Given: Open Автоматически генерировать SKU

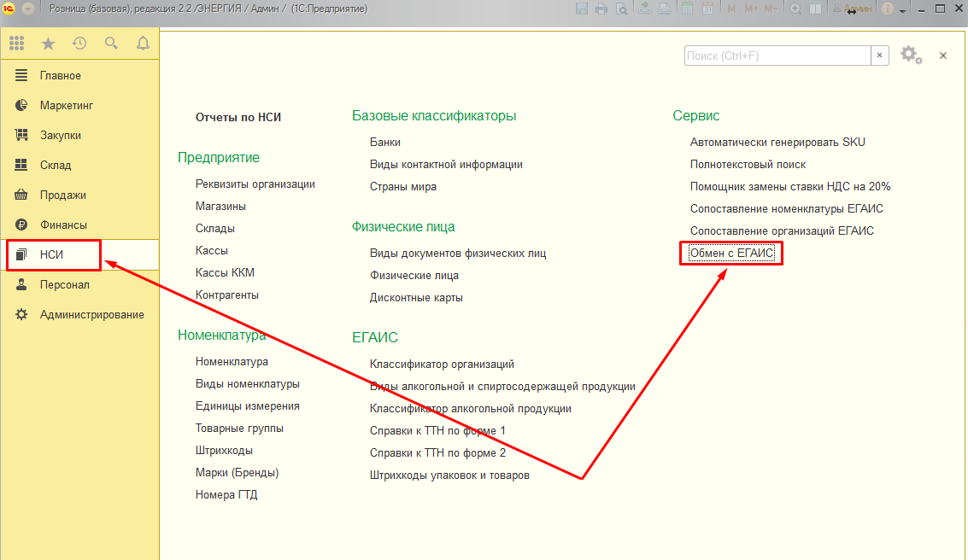Looking at the screenshot, I should 777,142.
